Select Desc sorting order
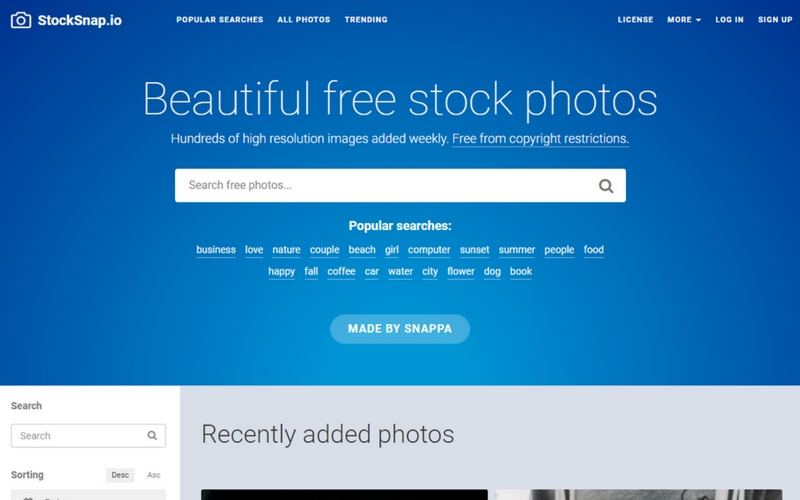The height and width of the screenshot is (500, 800). 120,475
